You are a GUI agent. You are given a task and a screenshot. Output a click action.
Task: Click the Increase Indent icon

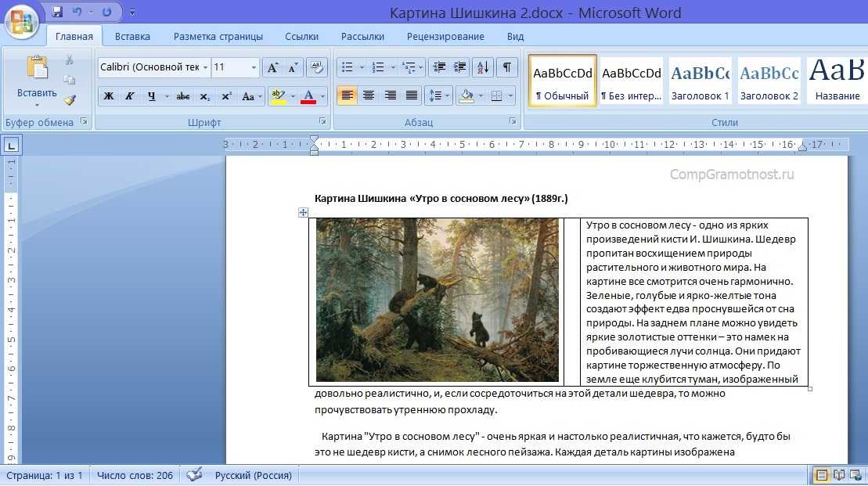point(459,67)
